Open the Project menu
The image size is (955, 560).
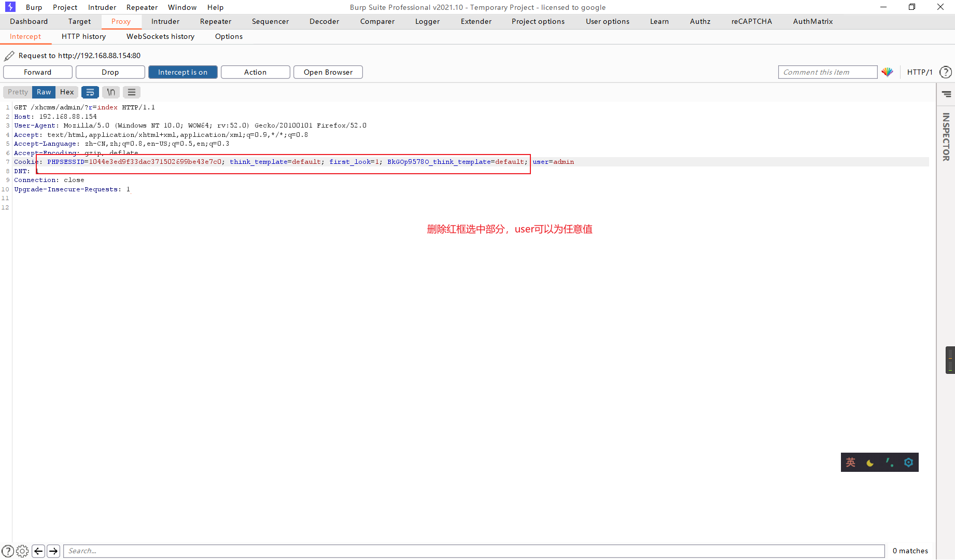(x=65, y=7)
